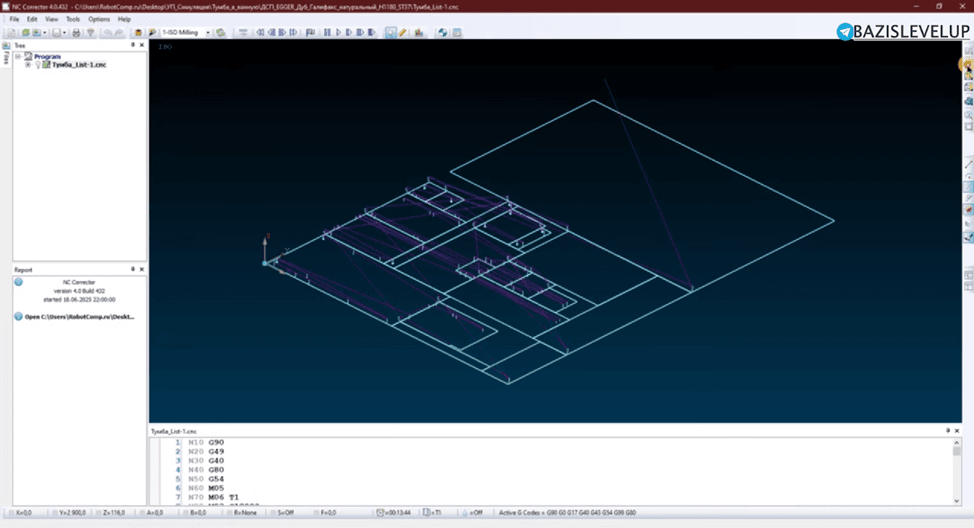Click the Y=2 900,0 status bar field
This screenshot has width=974, height=528.
[70, 513]
